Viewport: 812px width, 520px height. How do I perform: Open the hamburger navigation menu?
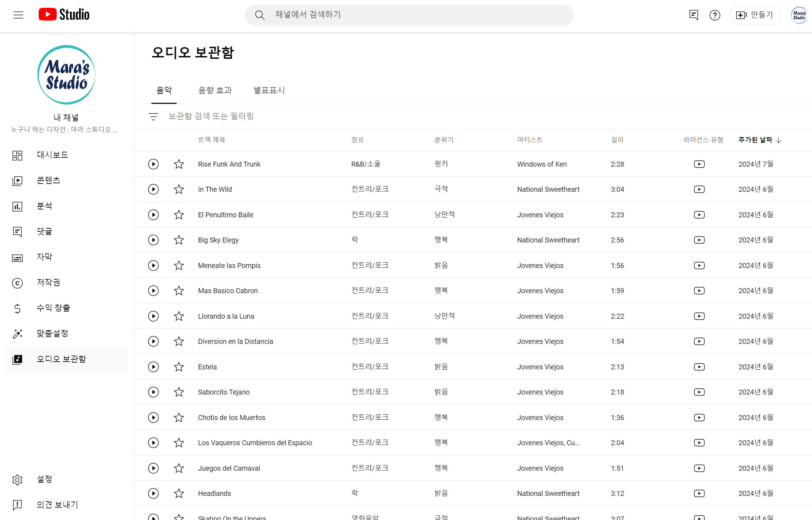pos(18,15)
